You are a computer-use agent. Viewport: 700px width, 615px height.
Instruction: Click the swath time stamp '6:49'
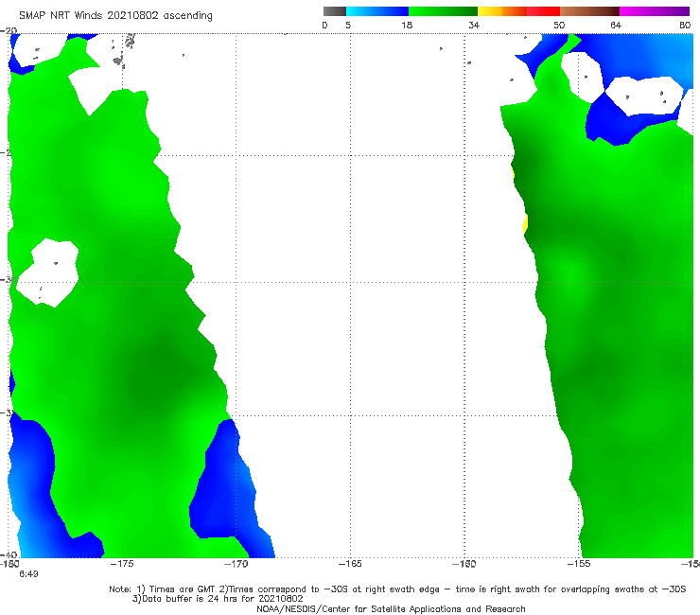click(x=28, y=574)
